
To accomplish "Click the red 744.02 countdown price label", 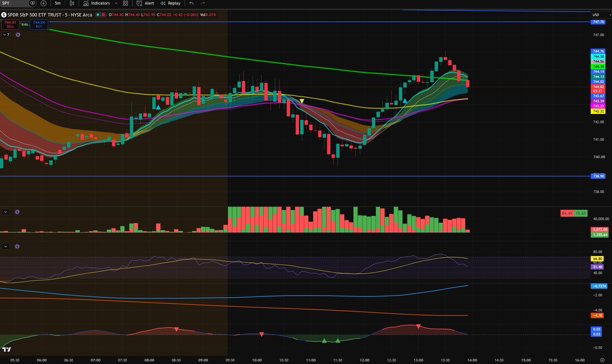I will pos(598,89).
